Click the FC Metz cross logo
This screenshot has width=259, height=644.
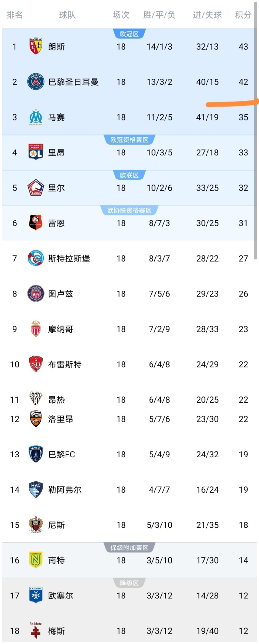[36, 631]
